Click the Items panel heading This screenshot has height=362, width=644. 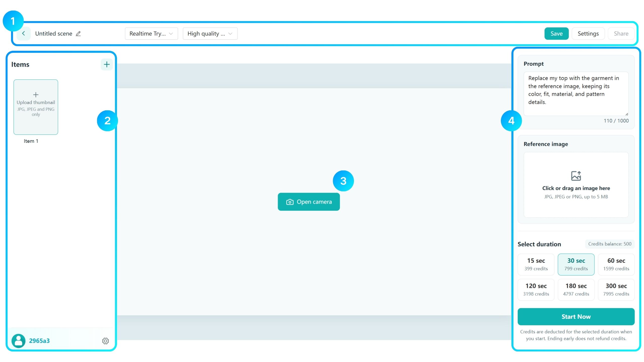(x=20, y=65)
